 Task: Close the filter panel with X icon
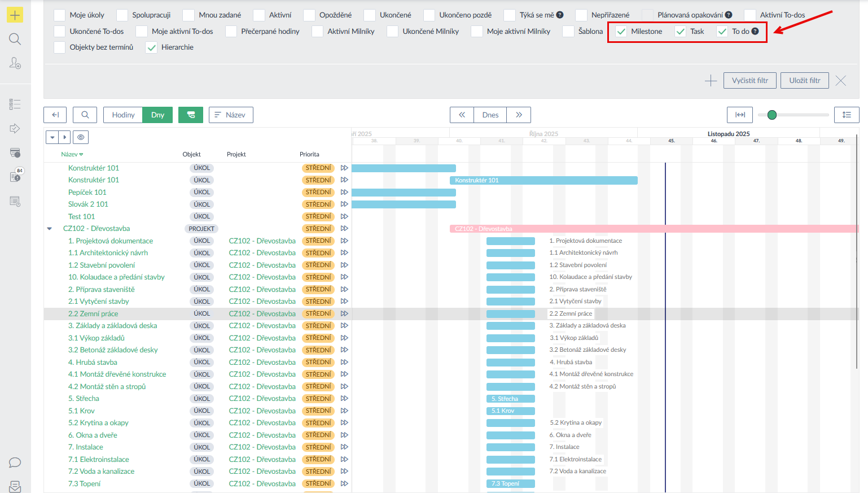pos(840,81)
